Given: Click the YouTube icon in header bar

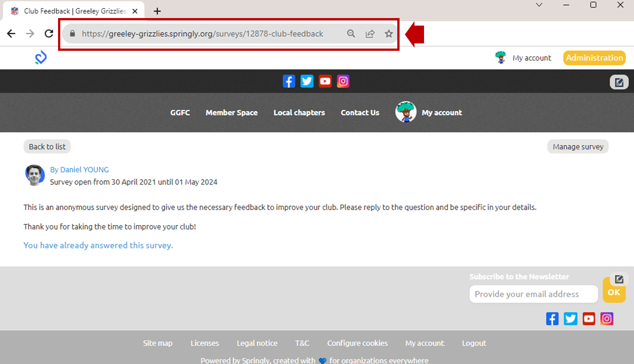Looking at the screenshot, I should pyautogui.click(x=325, y=81).
